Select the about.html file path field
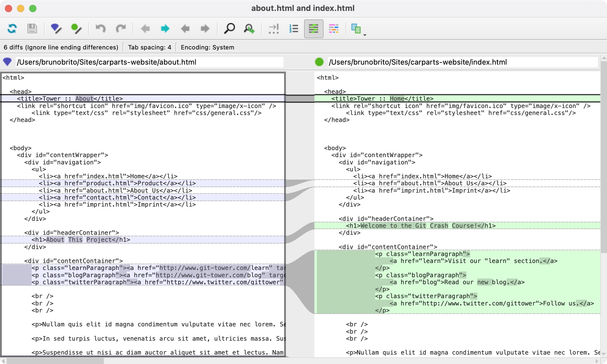The height and width of the screenshot is (364, 607). (x=149, y=62)
